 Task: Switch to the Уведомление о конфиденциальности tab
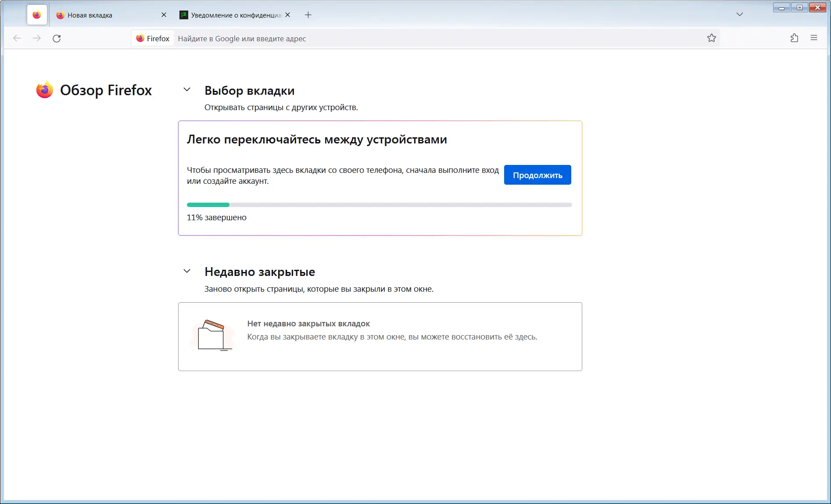tap(236, 15)
